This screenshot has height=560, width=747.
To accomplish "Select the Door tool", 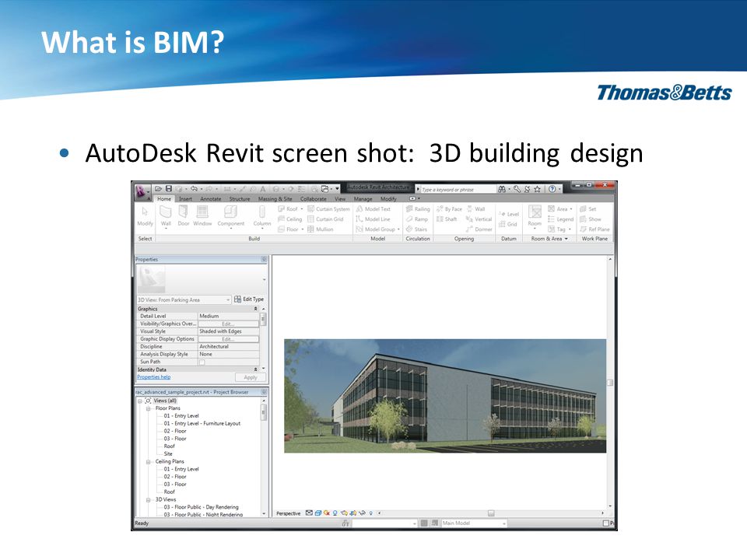I will [x=184, y=215].
